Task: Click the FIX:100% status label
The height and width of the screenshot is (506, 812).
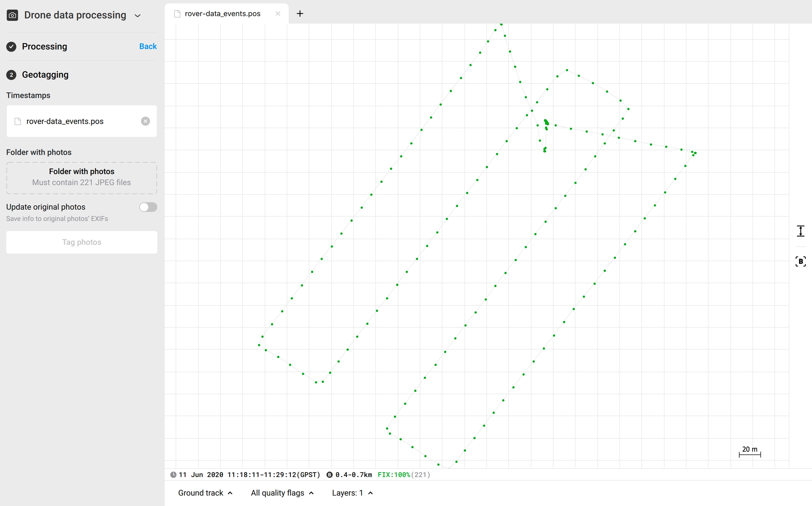Action: tap(394, 475)
